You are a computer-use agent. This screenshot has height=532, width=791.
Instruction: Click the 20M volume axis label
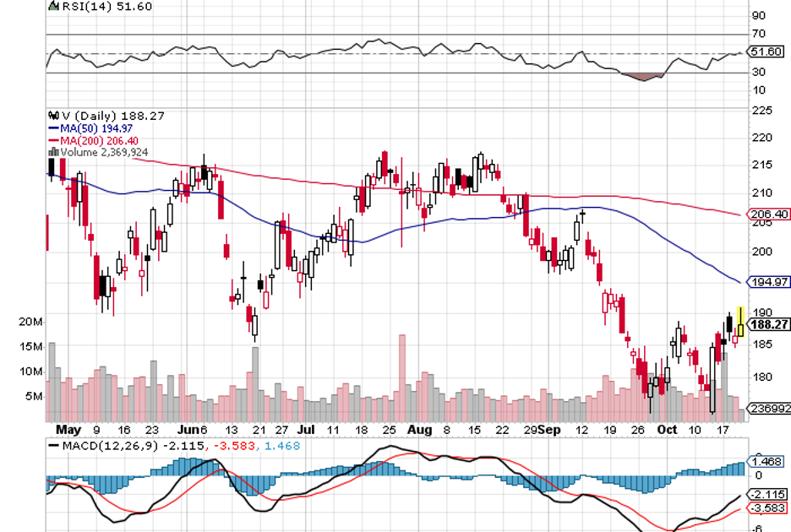pyautogui.click(x=30, y=322)
